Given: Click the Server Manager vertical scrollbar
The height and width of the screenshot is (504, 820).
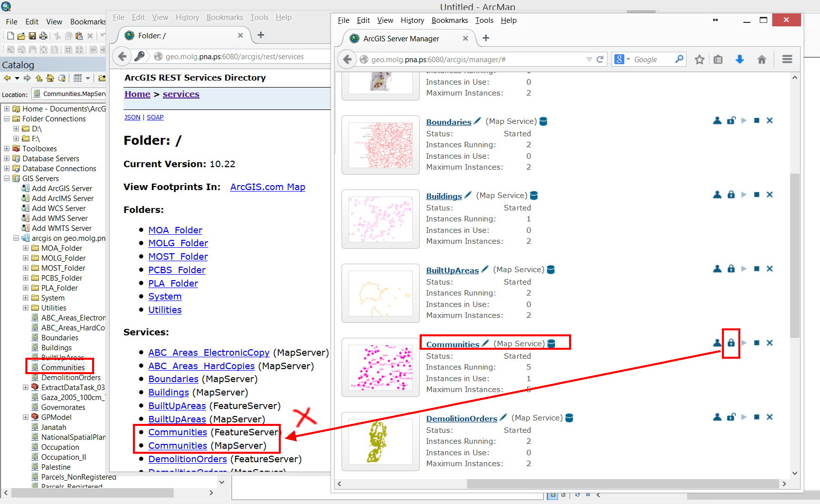Looking at the screenshot, I should [795, 255].
